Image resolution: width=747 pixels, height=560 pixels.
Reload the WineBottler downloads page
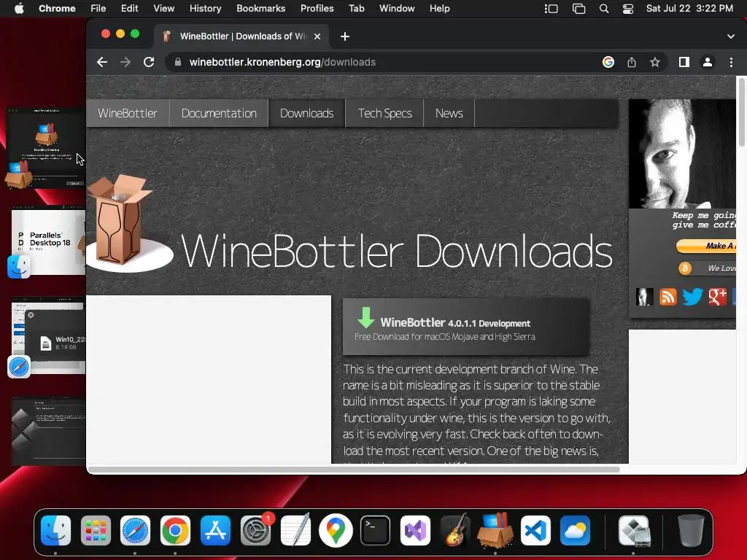[x=149, y=63]
